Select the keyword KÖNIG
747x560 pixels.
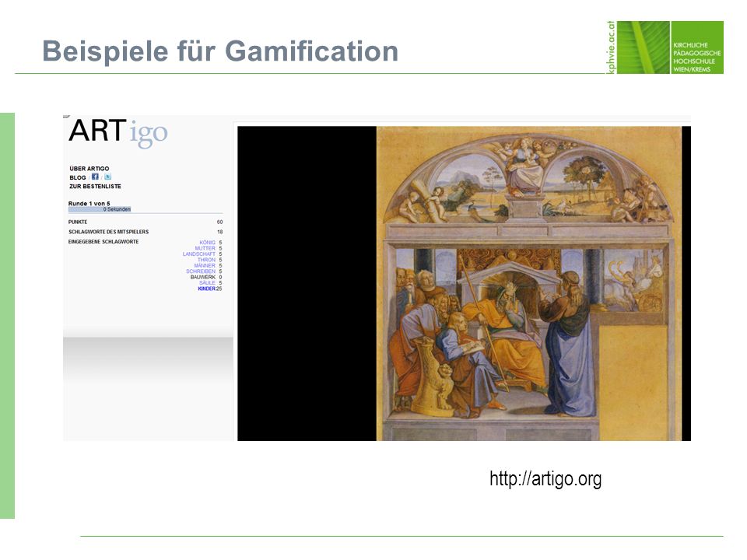click(207, 243)
